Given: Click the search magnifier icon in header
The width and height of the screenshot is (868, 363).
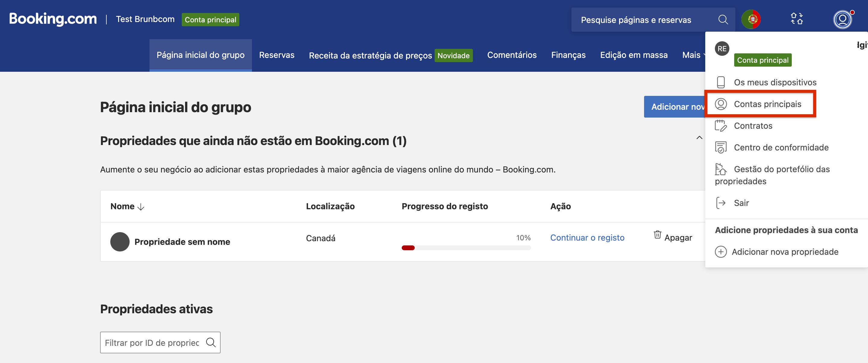Looking at the screenshot, I should click(x=723, y=20).
